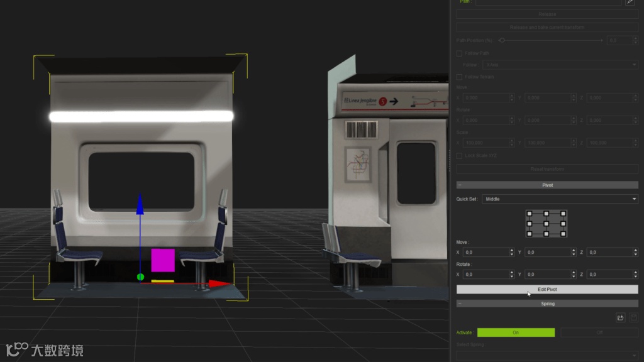Click the pivot Rotate X field
This screenshot has height=362, width=644.
tap(486, 275)
